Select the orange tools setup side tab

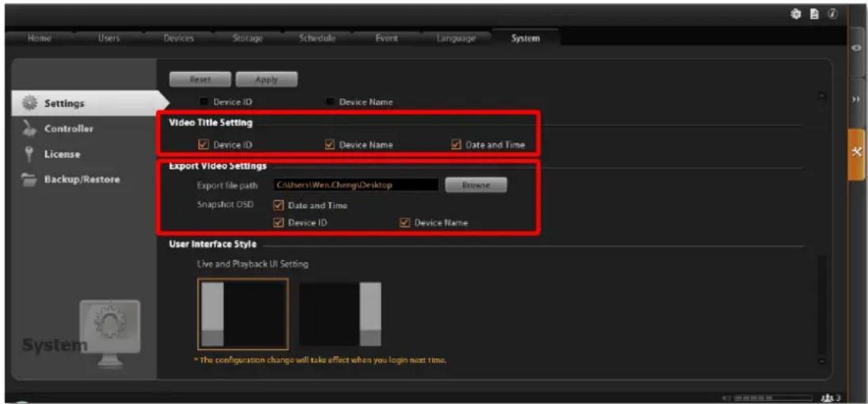857,154
